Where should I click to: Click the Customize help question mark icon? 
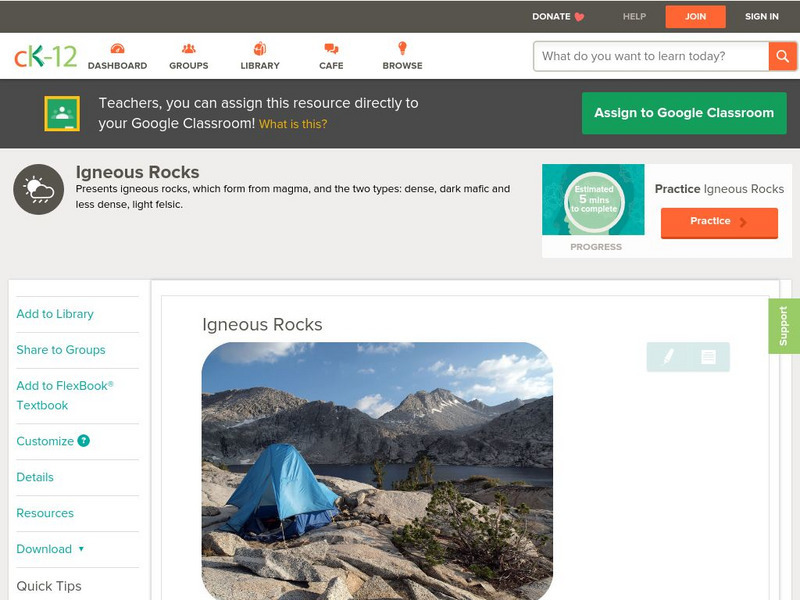coord(84,441)
